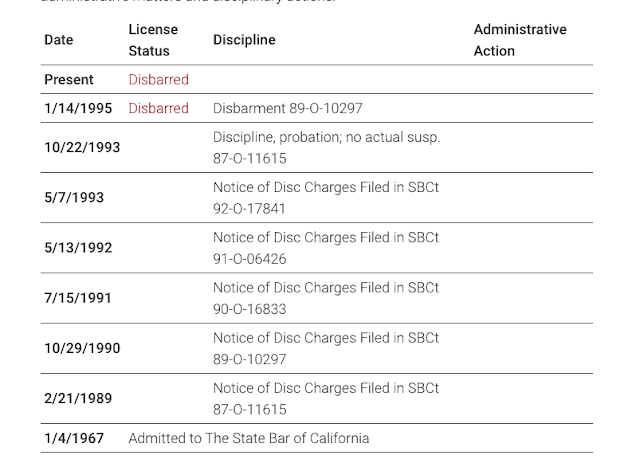The width and height of the screenshot is (640, 467).
Task: Select the 7/15/1991 date cell
Action: [x=78, y=298]
